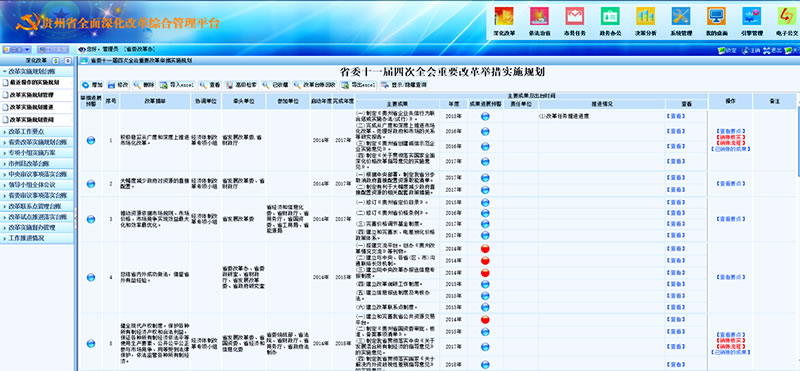Screen dimensions: 800x371
Task: Expand the 中央审议事项落实台账 sidebar section
Action: point(37,175)
